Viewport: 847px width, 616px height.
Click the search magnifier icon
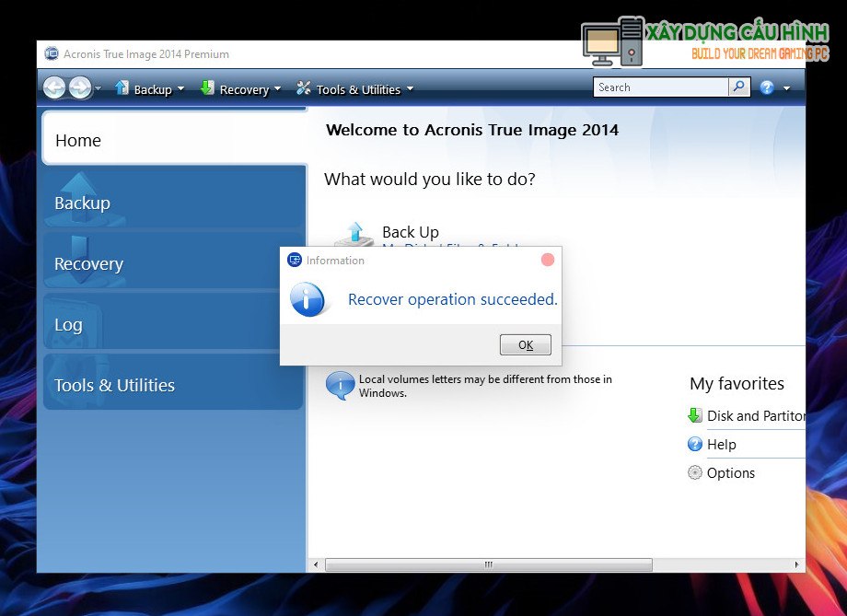tap(739, 87)
